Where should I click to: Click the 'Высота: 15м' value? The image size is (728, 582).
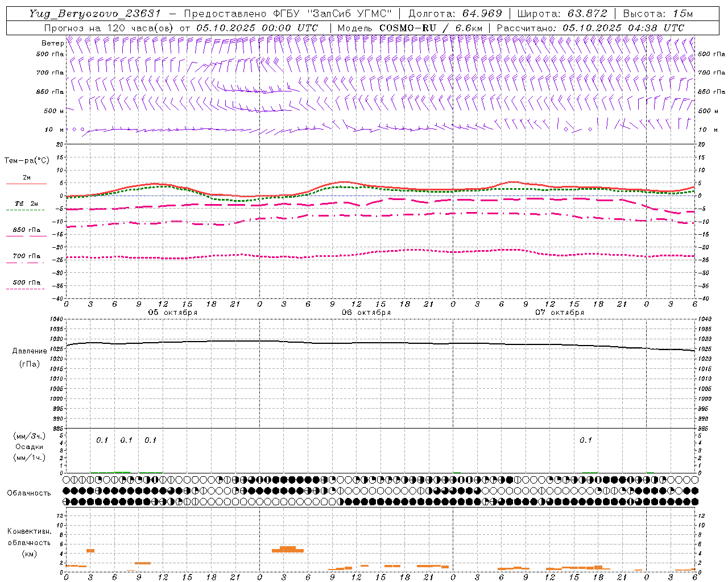click(x=658, y=14)
